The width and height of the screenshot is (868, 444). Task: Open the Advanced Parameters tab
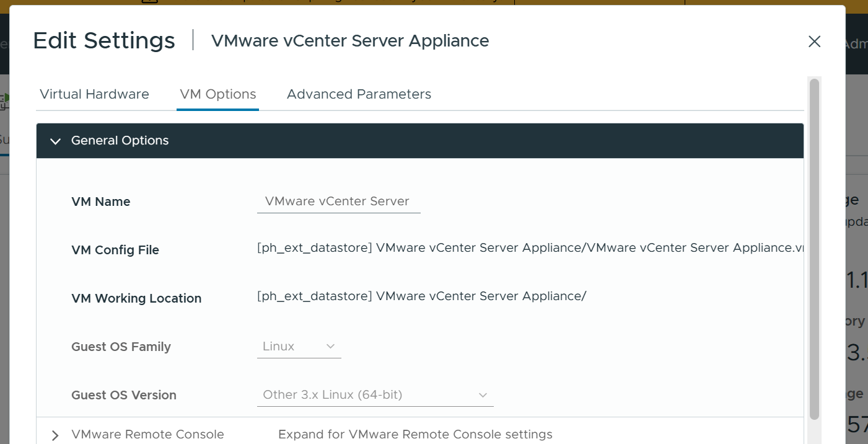point(359,94)
